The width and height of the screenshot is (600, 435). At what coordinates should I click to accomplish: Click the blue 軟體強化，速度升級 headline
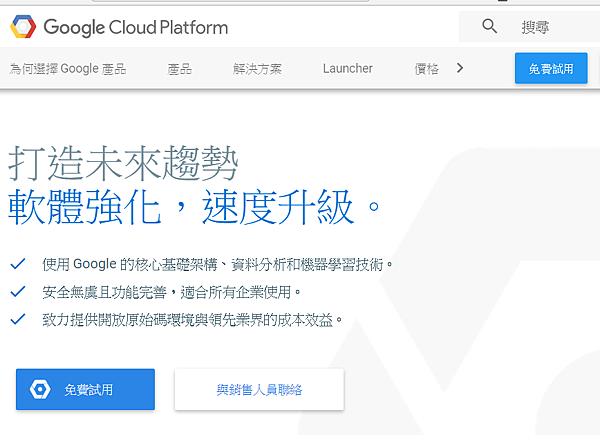pos(195,207)
